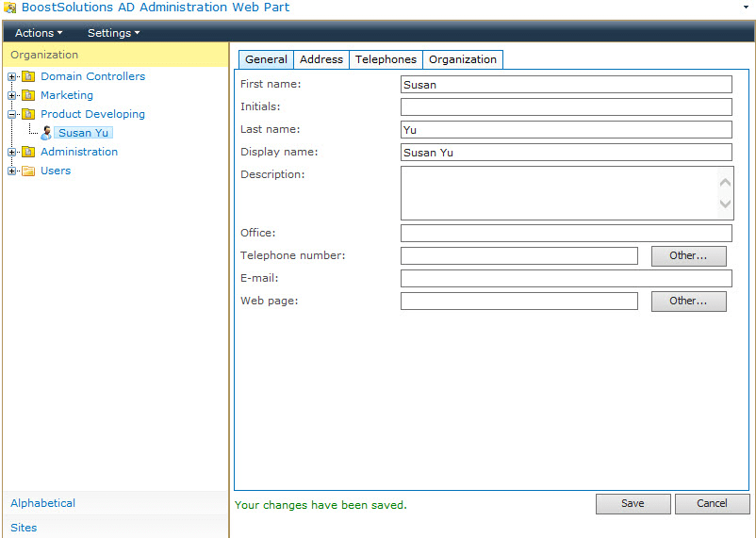This screenshot has height=538, width=756.
Task: Open the Settings dropdown menu
Action: click(x=113, y=33)
